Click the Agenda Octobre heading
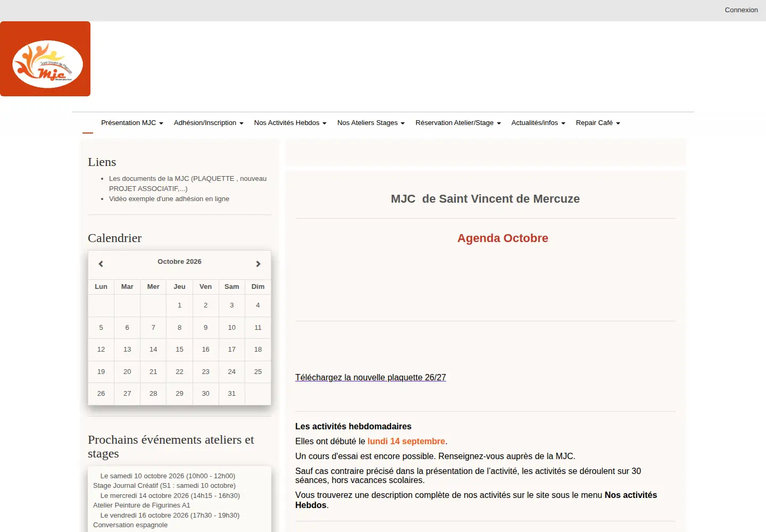Screen dimensions: 766x532 [x=503, y=238]
